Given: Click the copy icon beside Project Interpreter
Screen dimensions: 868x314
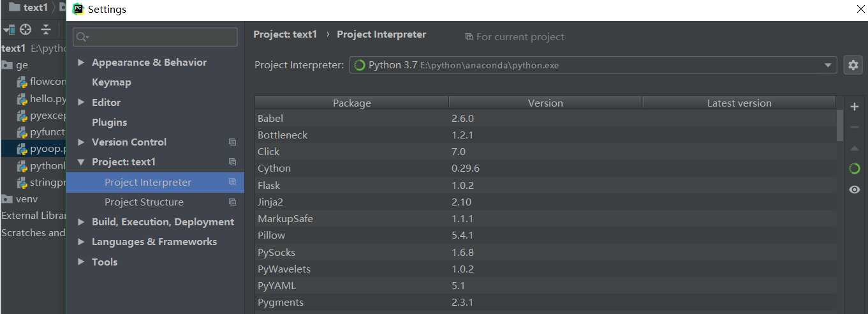Looking at the screenshot, I should click(x=232, y=183).
